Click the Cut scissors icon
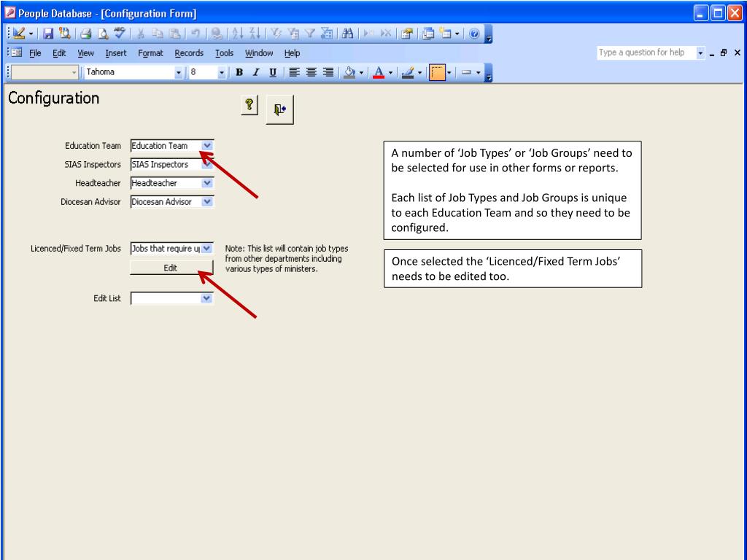This screenshot has width=747, height=560. pyautogui.click(x=141, y=34)
